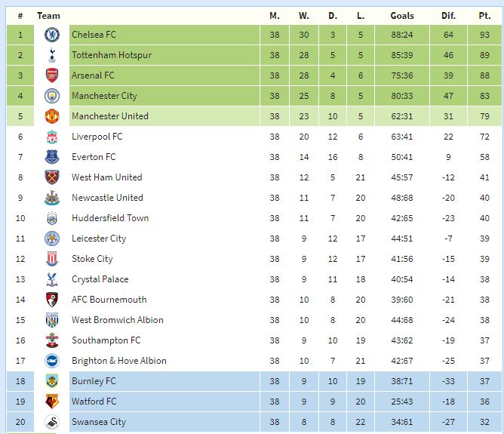Click the Dif. column header
This screenshot has height=434, width=504.
pyautogui.click(x=448, y=16)
